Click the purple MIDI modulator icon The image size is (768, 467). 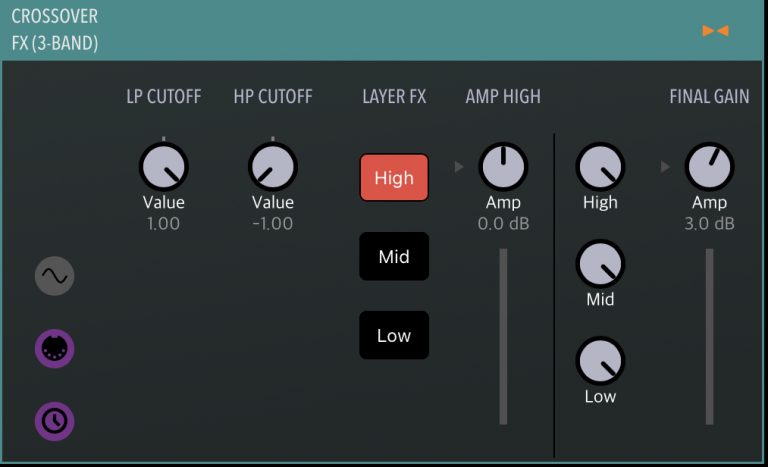(x=54, y=348)
